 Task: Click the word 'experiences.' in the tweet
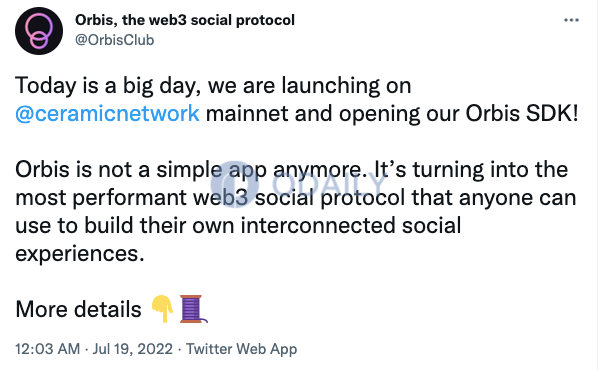click(80, 254)
